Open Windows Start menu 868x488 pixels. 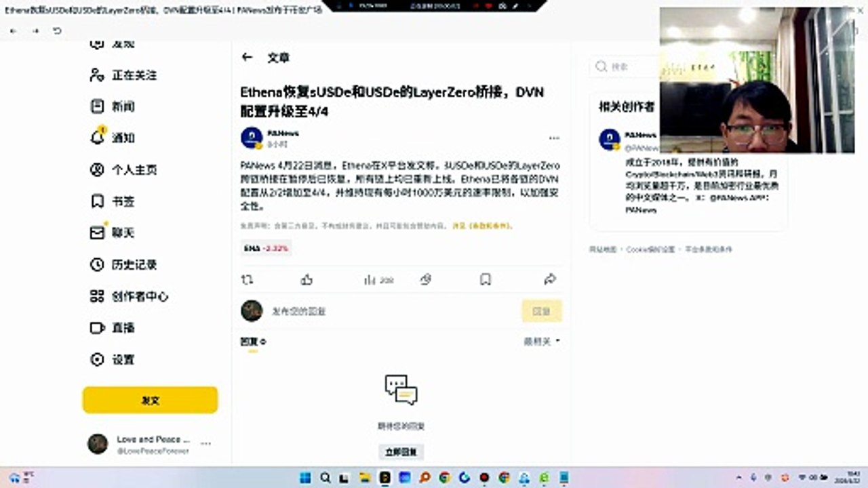(x=305, y=477)
